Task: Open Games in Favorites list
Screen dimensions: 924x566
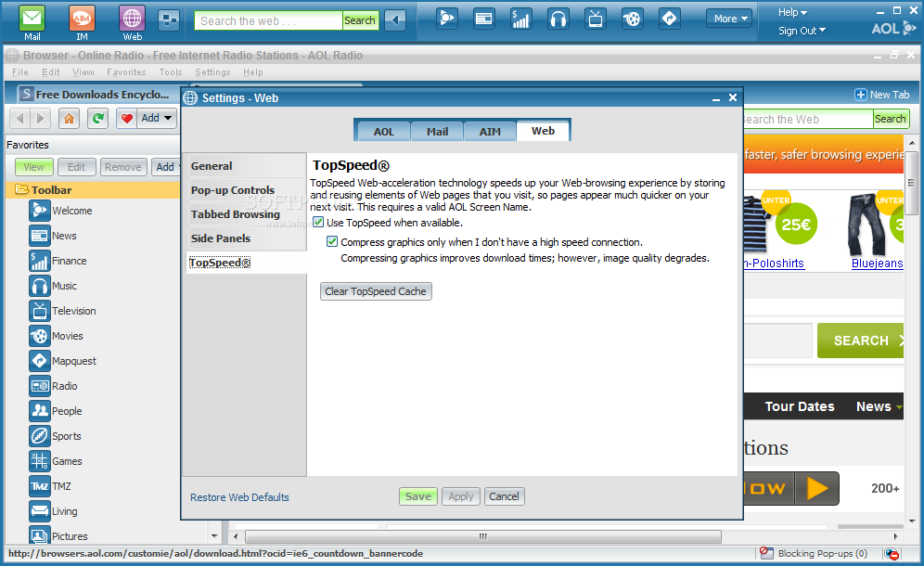Action: tap(56, 461)
